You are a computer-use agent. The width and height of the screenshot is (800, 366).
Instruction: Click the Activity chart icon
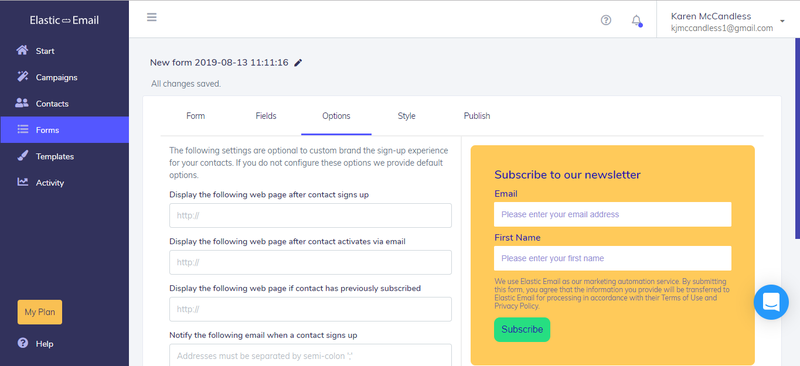click(22, 182)
